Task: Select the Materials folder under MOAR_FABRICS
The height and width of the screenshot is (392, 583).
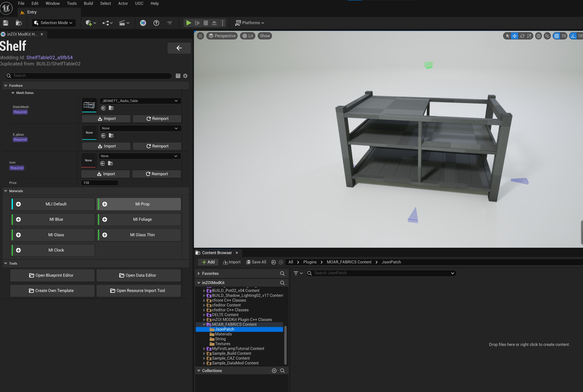Action: coord(223,334)
